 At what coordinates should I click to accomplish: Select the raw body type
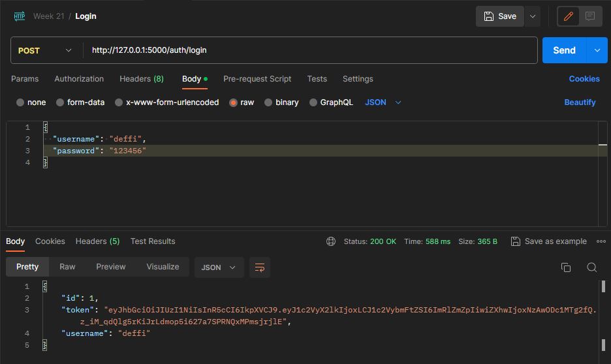[234, 102]
